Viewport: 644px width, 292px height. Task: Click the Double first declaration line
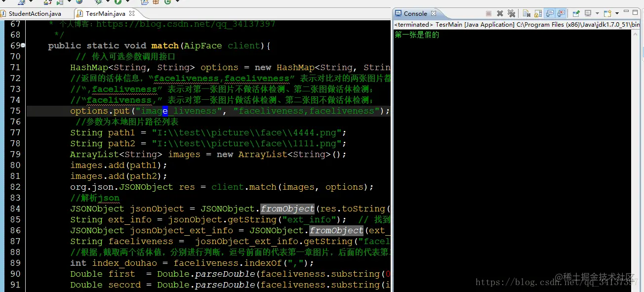pyautogui.click(x=230, y=274)
